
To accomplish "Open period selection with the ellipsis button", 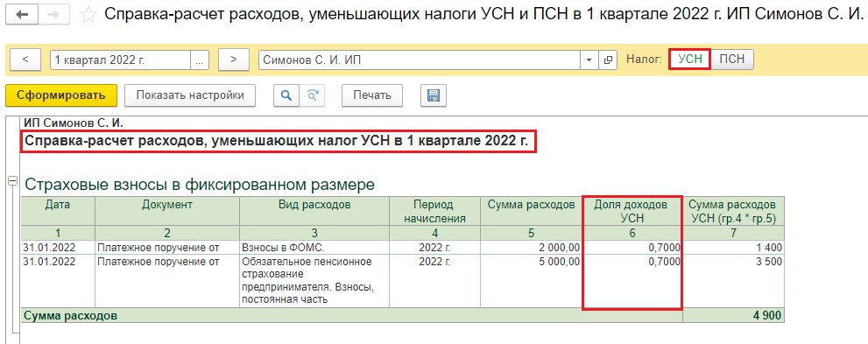I will [200, 60].
